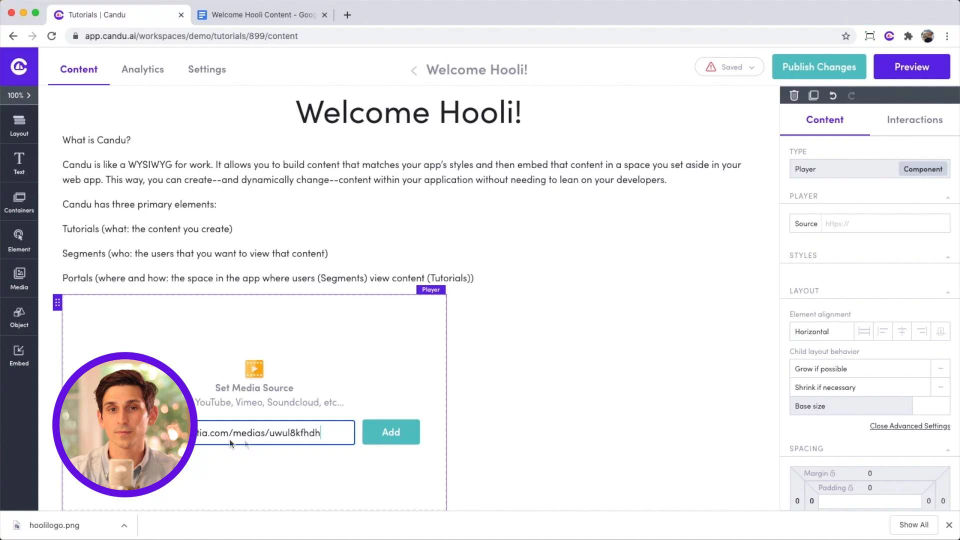Redo the last change
The width and height of the screenshot is (960, 540).
point(851,96)
